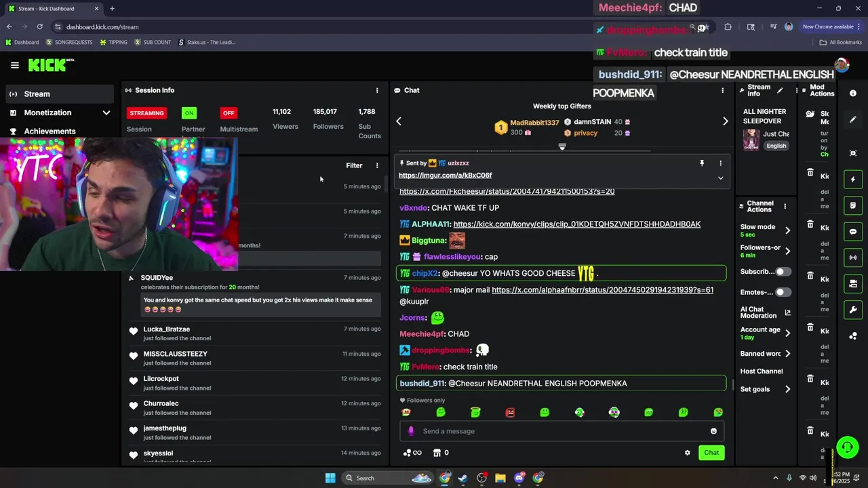
Task: Open the SONGREQUESTS bookmark
Action: (68, 42)
